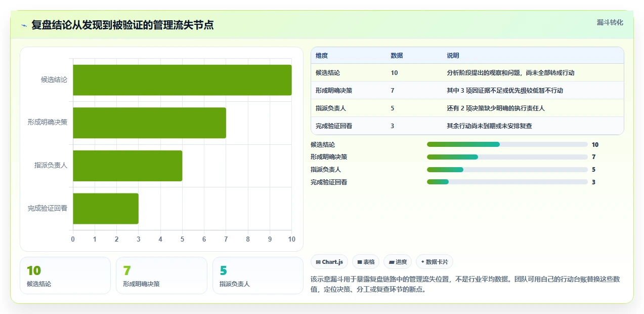The width and height of the screenshot is (644, 314).
Task: Click the 形成明确决策 table row label
Action: (334, 91)
